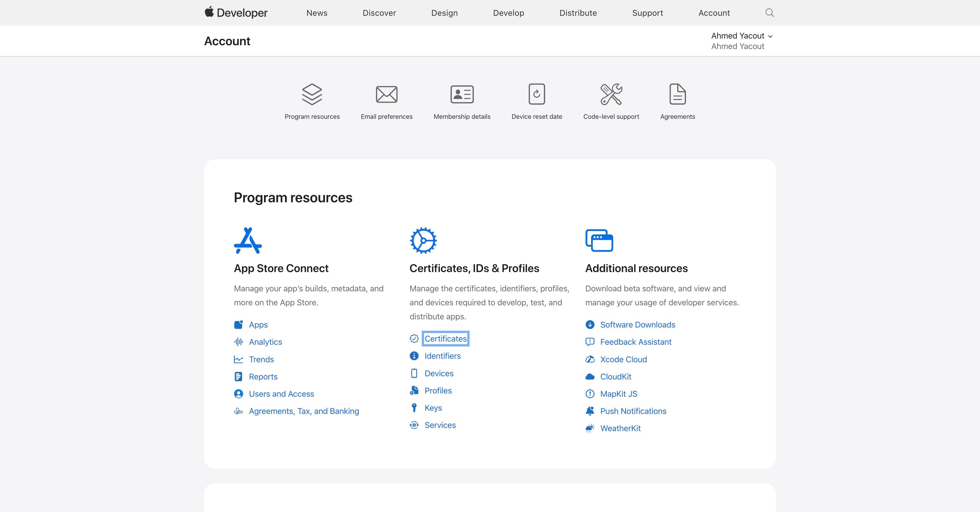980x512 pixels.
Task: Open the Support menu
Action: point(647,13)
